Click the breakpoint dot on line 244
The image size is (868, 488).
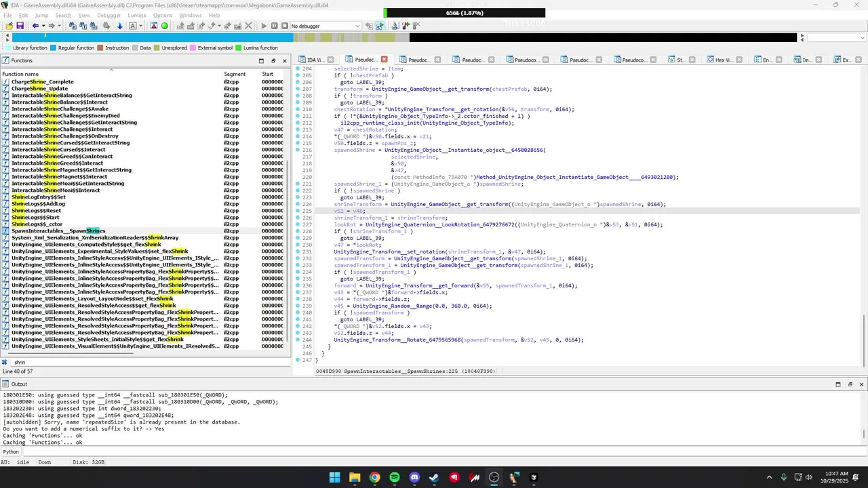click(298, 340)
